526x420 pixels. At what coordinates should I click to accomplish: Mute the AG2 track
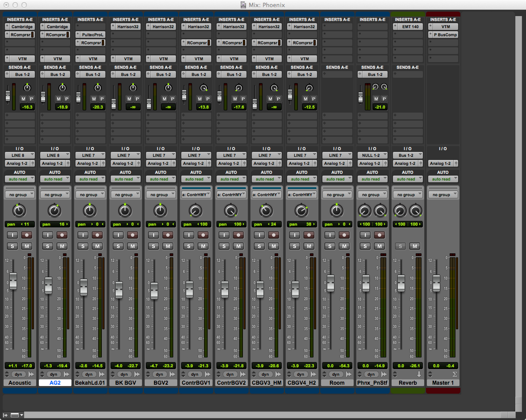(62, 246)
